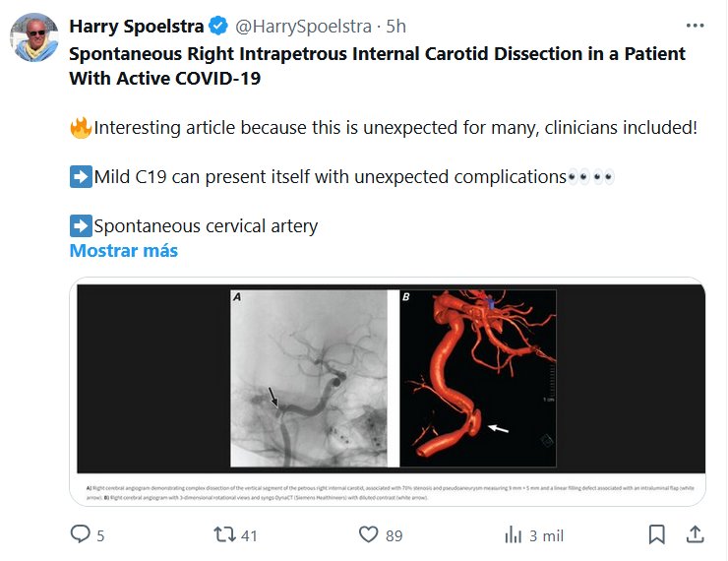The image size is (728, 561).
Task: Click the share upload arrow icon
Action: click(x=695, y=534)
